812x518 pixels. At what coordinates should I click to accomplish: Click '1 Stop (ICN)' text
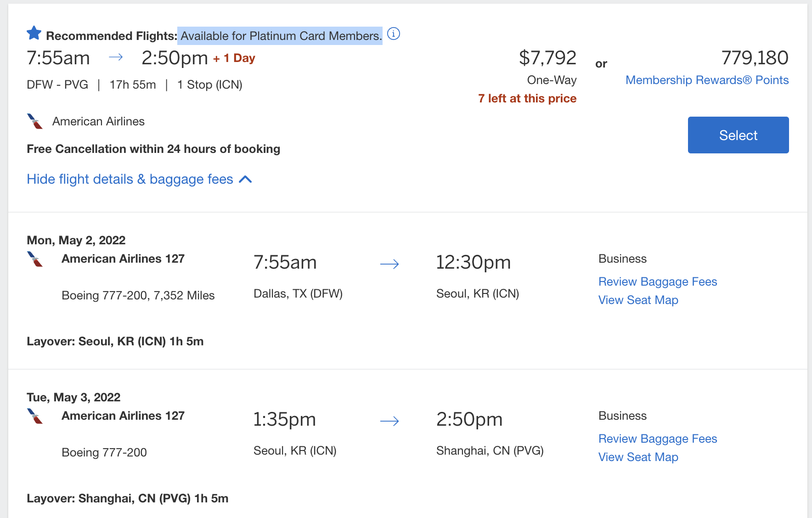coord(209,84)
